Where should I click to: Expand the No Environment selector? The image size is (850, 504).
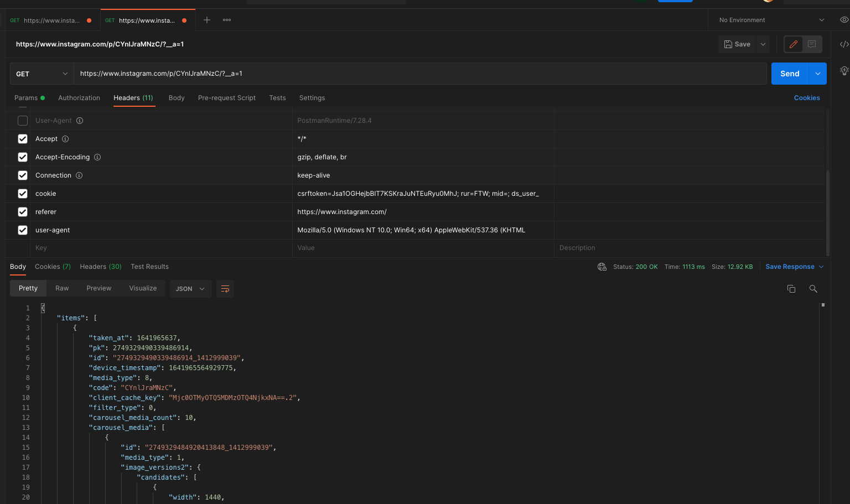pyautogui.click(x=769, y=19)
